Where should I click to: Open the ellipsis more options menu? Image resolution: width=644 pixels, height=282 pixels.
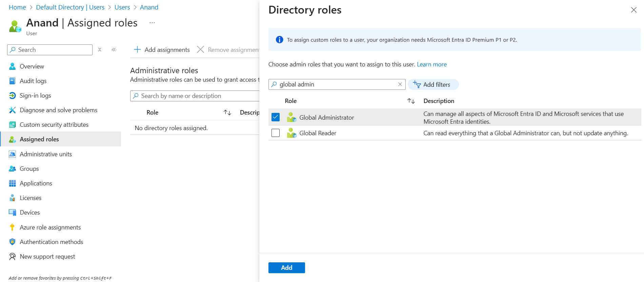click(x=152, y=23)
